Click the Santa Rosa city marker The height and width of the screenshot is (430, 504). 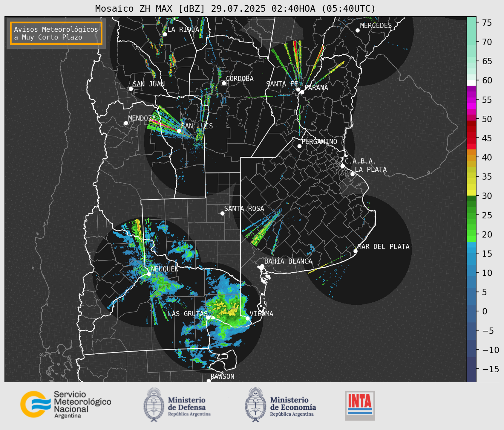coord(222,213)
